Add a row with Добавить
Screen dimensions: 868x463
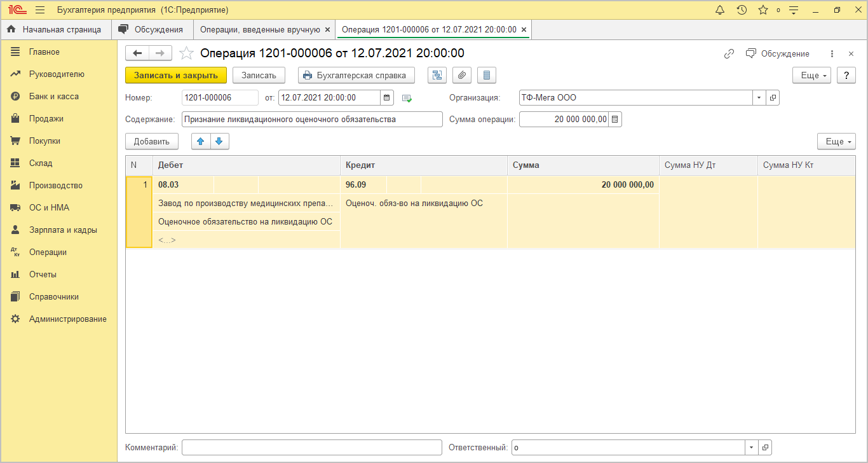[x=152, y=141]
